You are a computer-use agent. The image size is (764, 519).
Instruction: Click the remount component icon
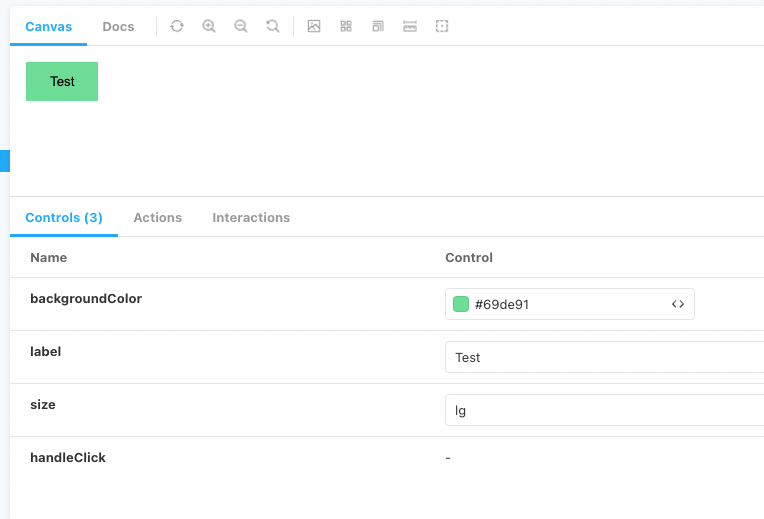point(177,26)
